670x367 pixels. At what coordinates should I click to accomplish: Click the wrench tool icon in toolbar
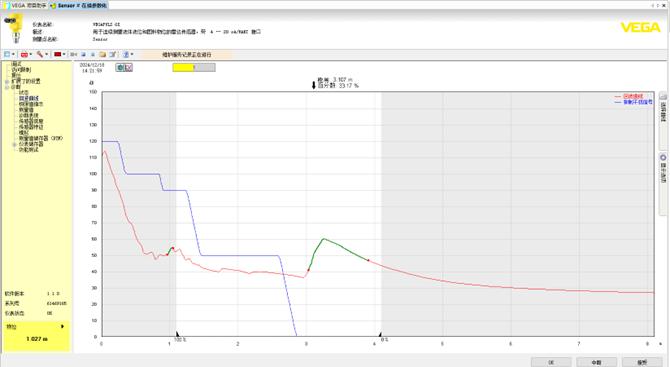pyautogui.click(x=40, y=54)
